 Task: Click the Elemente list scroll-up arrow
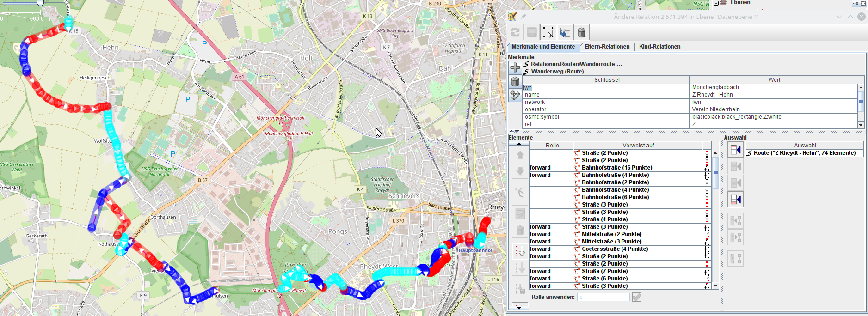click(715, 153)
